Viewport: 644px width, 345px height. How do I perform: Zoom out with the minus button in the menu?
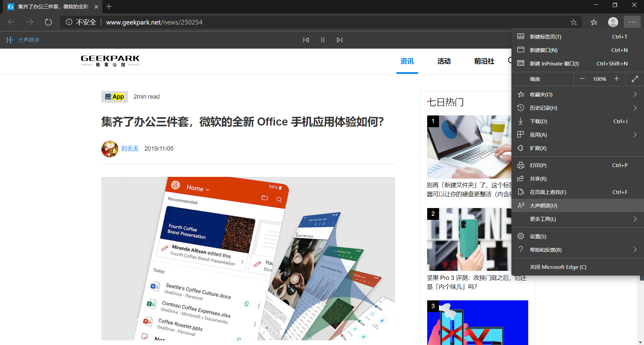[582, 79]
